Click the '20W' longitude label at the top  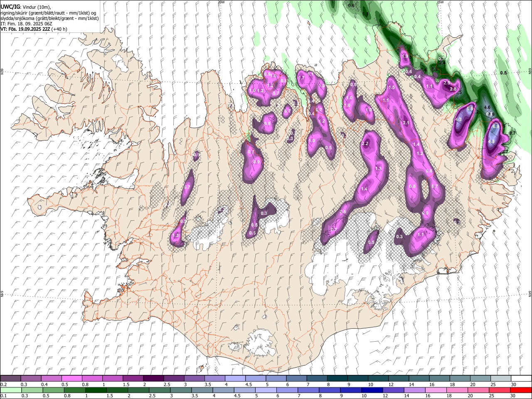point(221,2)
